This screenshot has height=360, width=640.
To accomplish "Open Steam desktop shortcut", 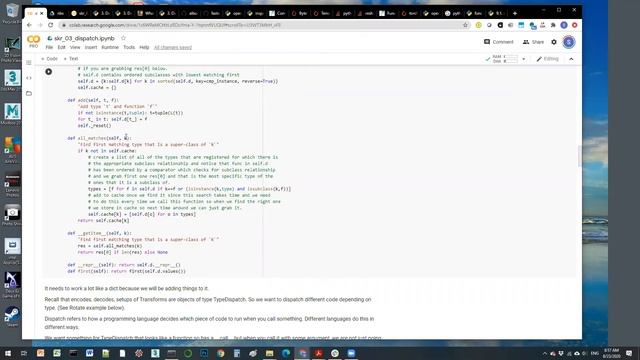I will [12, 317].
